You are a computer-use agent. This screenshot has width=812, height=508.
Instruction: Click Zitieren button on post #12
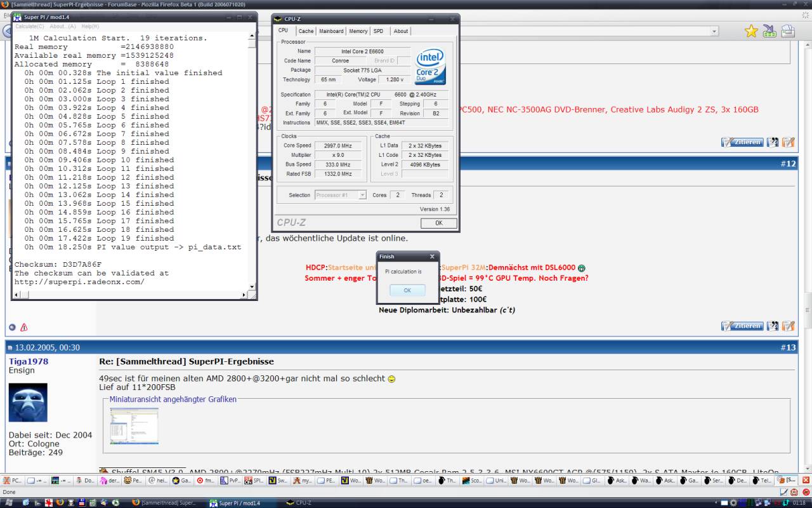[x=742, y=326]
